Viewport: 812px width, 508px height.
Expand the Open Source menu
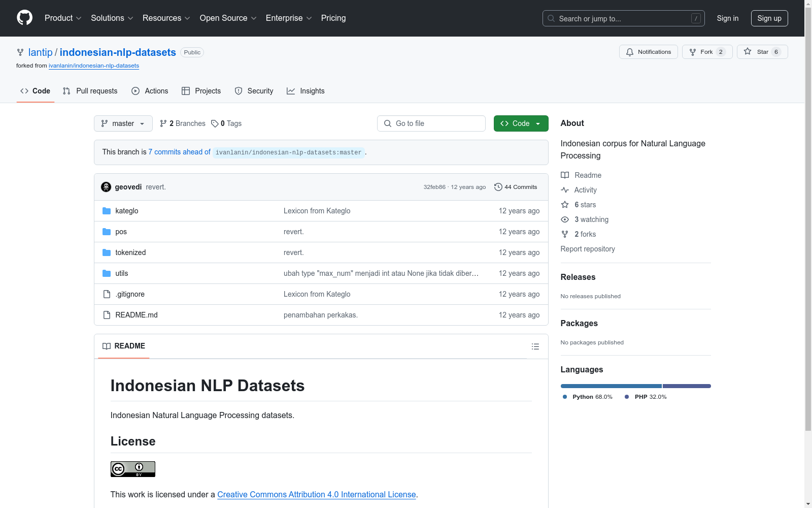228,18
